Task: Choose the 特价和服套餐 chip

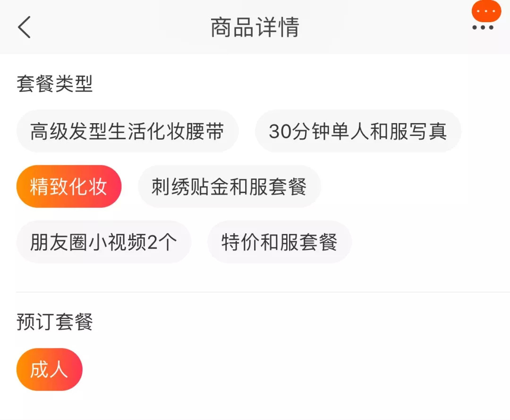Action: coord(279,242)
